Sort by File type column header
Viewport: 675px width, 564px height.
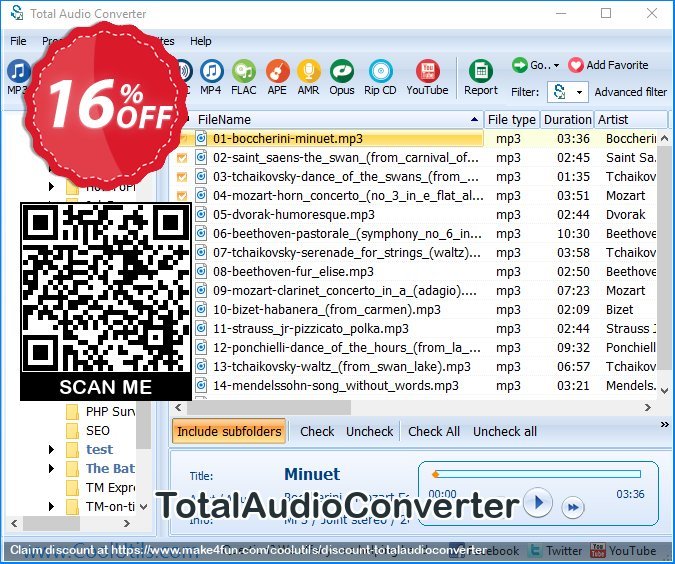pyautogui.click(x=512, y=119)
